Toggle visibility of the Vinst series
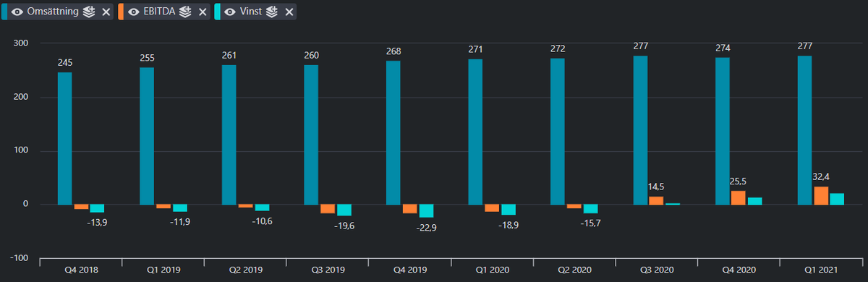Viewport: 868px width, 282px height. pyautogui.click(x=229, y=12)
